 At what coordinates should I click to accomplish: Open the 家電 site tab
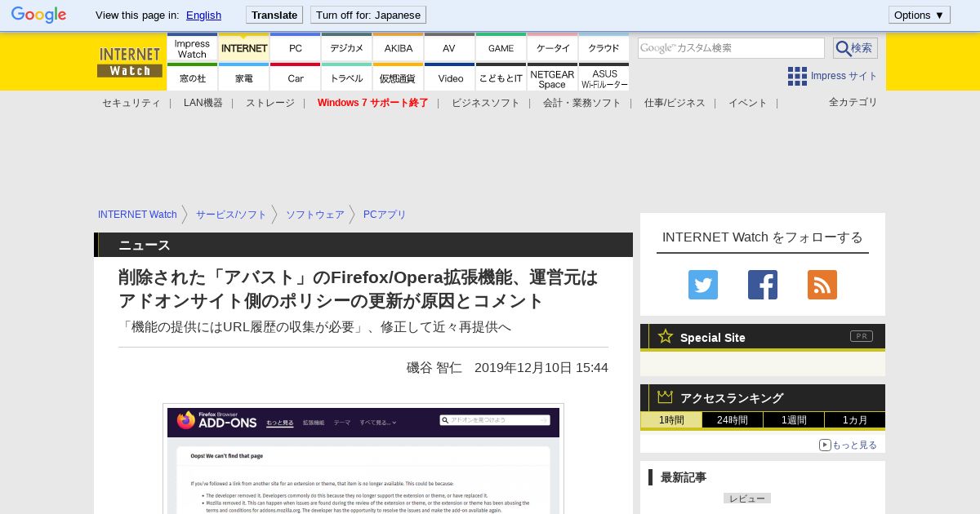[244, 78]
